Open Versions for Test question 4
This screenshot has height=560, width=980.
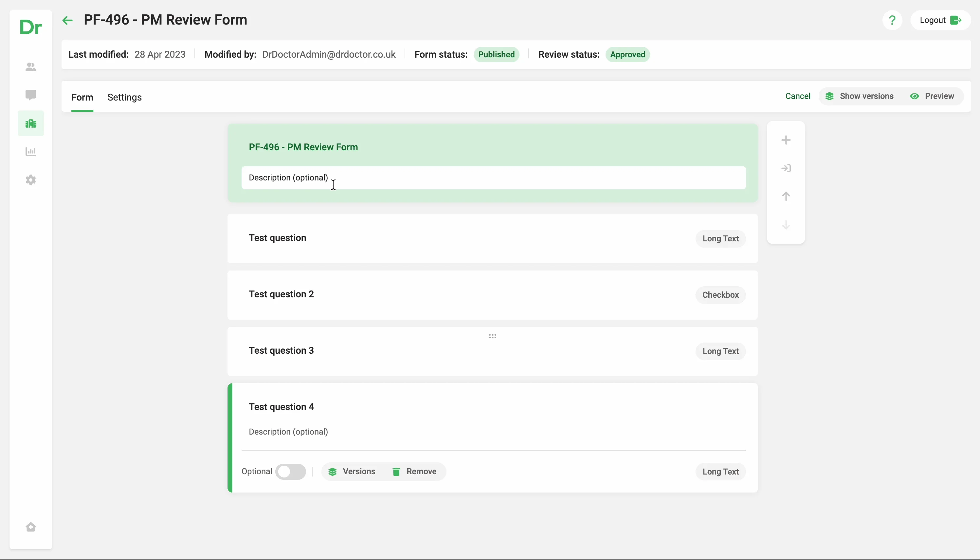[x=352, y=472]
